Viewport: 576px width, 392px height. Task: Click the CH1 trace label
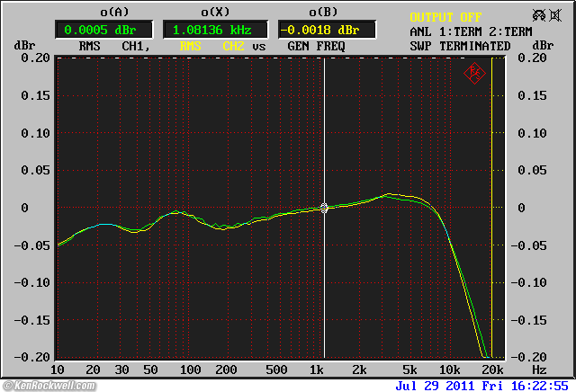[x=135, y=46]
